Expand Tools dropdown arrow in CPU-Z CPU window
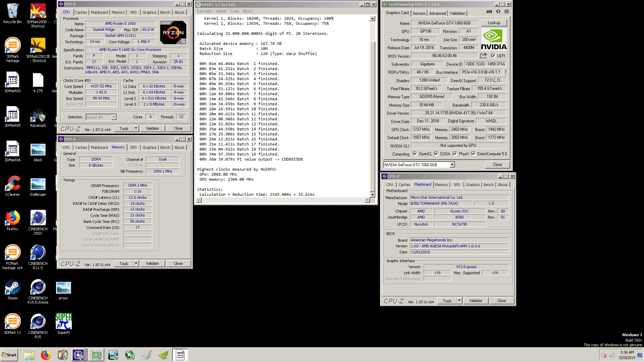The height and width of the screenshot is (362, 644). tap(136, 128)
